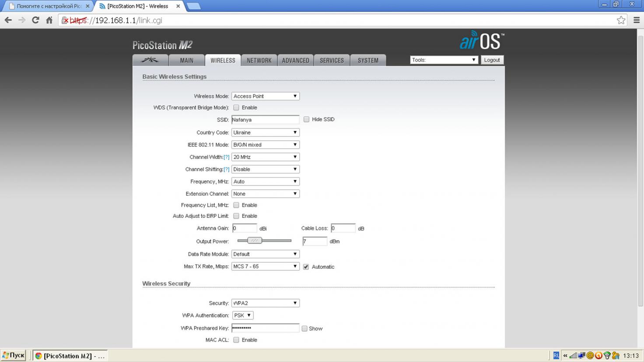Image resolution: width=644 pixels, height=362 pixels.
Task: Switch to the WIRELESS tab
Action: (223, 60)
